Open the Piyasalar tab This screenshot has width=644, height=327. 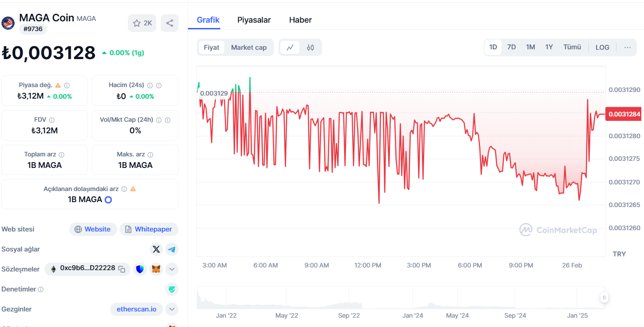[x=254, y=20]
